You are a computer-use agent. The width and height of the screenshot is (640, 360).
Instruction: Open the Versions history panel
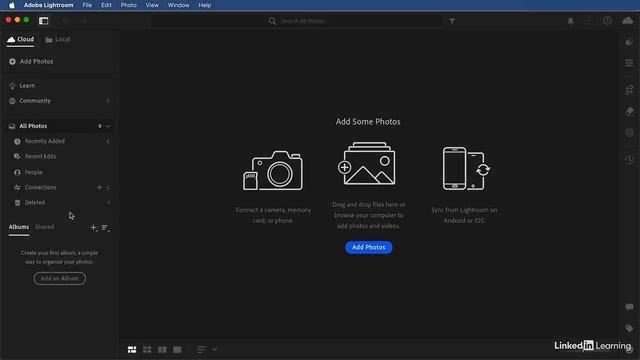[x=629, y=159]
